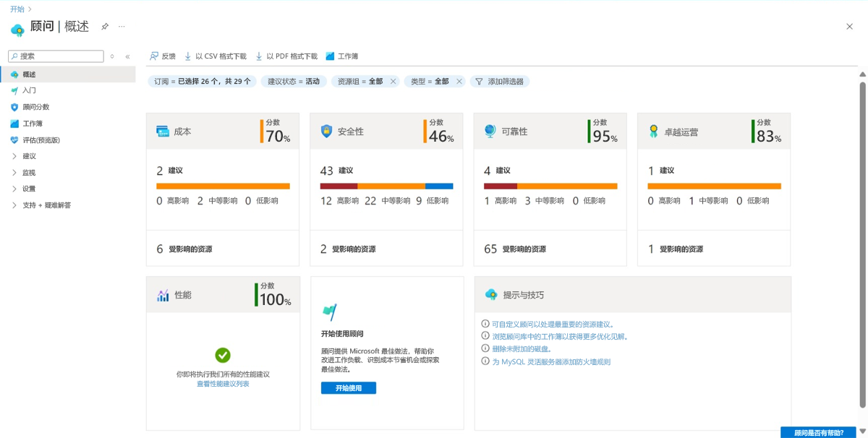This screenshot has width=868, height=438.
Task: Collapse the sidebar with the double-chevron icon
Action: [127, 56]
